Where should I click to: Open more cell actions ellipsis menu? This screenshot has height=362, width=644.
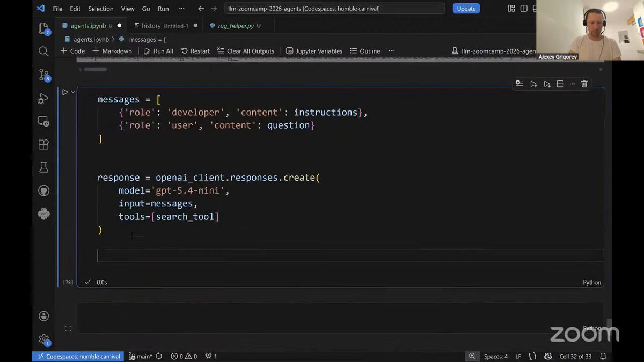[x=572, y=84]
